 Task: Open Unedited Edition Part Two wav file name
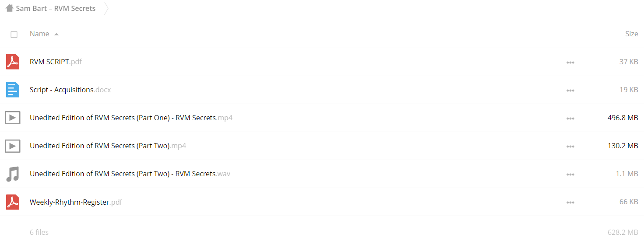(130, 174)
